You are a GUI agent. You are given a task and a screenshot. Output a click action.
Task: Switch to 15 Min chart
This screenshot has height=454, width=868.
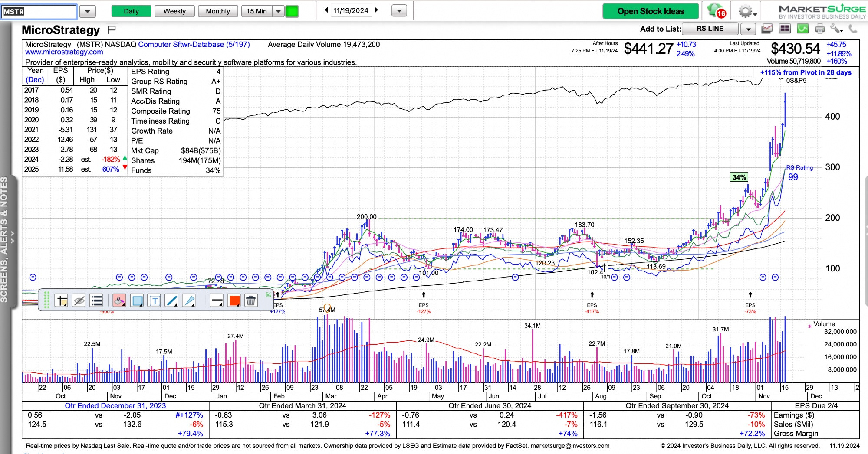tap(257, 11)
